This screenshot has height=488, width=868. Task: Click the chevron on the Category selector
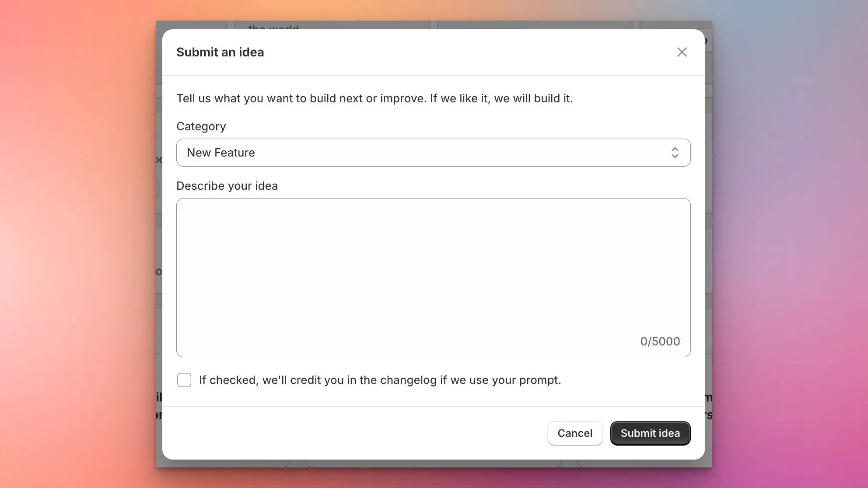pos(675,153)
